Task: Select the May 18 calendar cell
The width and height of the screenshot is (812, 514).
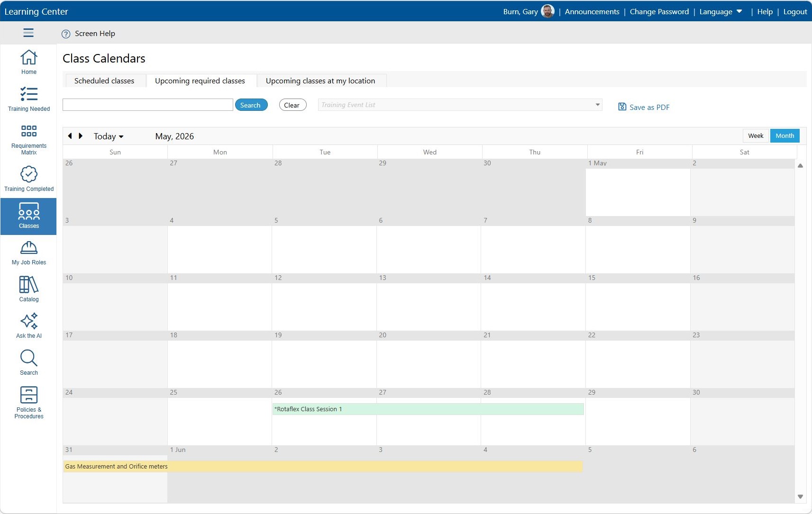Action: point(219,360)
